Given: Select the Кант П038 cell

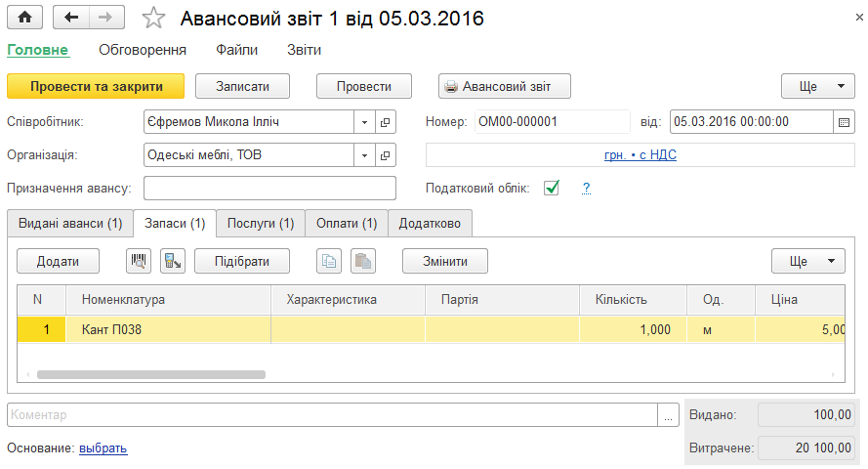Looking at the screenshot, I should 168,329.
